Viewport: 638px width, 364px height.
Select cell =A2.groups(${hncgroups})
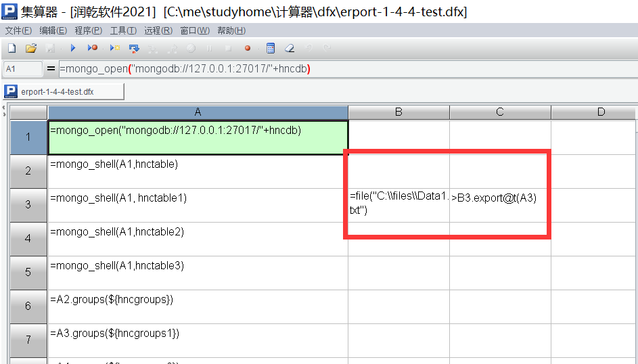[x=198, y=306]
